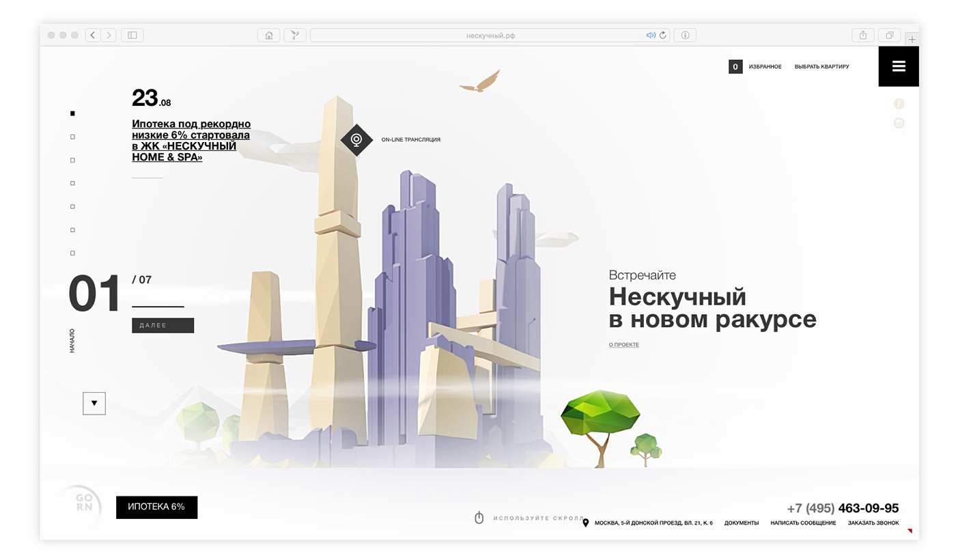
Task: Open ИЗБРАННОЕ favorites link
Action: pyautogui.click(x=765, y=67)
